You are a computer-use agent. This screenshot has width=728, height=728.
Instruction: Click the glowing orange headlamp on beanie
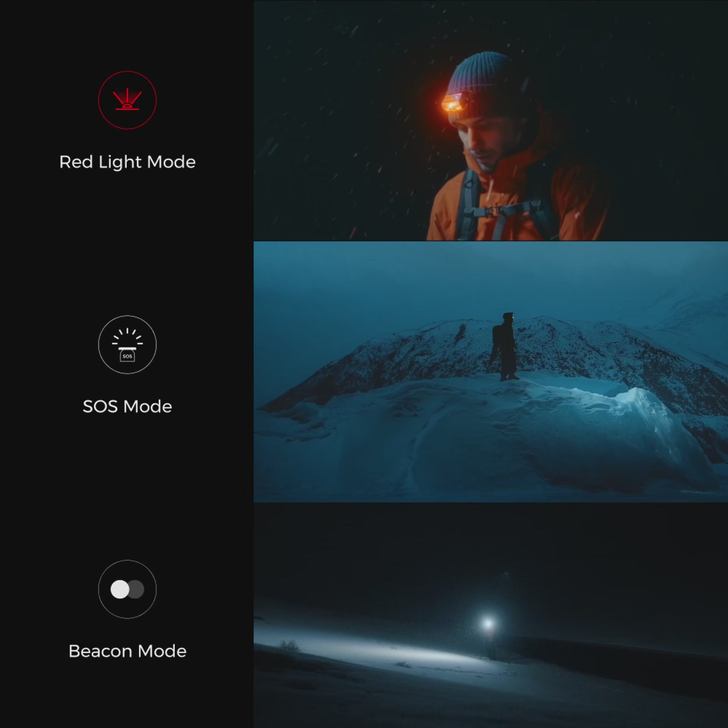453,103
